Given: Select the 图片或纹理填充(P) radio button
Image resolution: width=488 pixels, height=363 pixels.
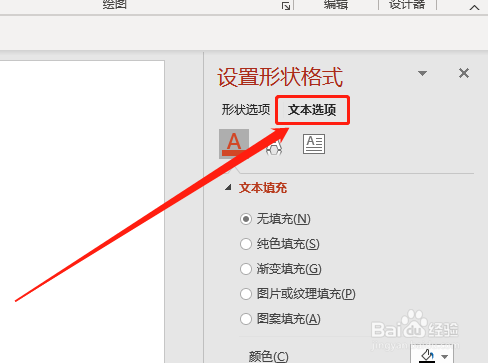Looking at the screenshot, I should (x=246, y=294).
